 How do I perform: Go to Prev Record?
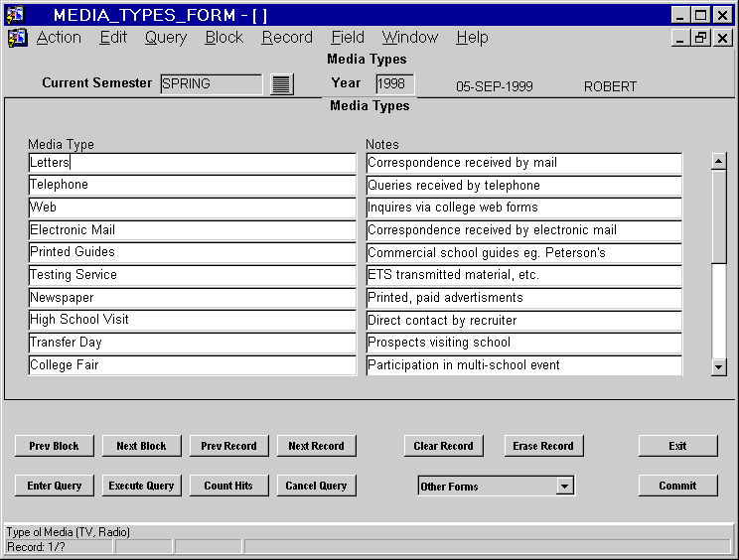pyautogui.click(x=229, y=446)
